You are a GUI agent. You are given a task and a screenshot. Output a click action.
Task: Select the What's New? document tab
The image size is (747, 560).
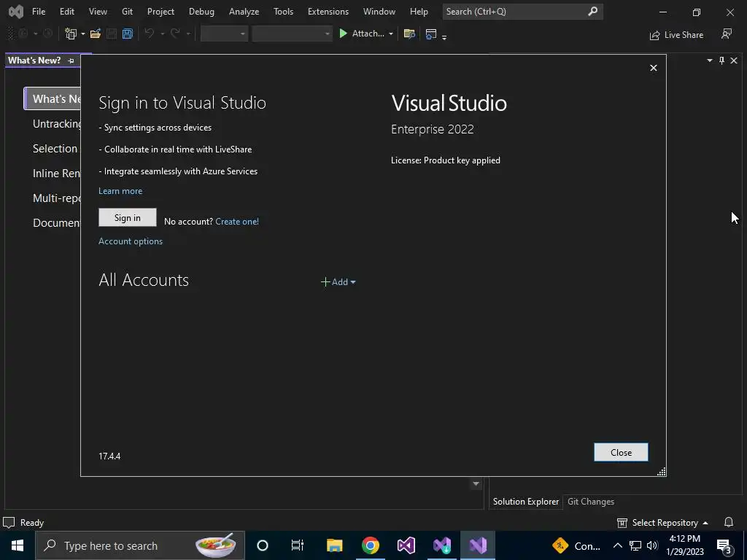(x=34, y=61)
